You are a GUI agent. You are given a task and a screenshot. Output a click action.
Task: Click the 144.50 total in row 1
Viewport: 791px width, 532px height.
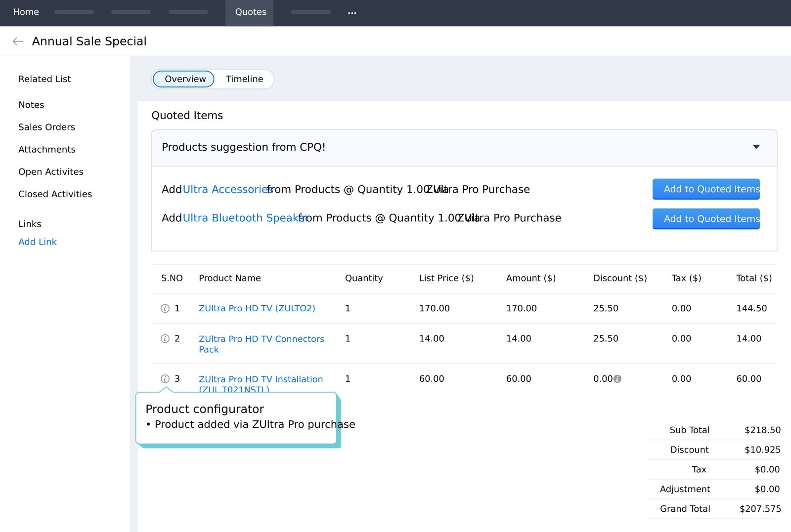coord(751,308)
